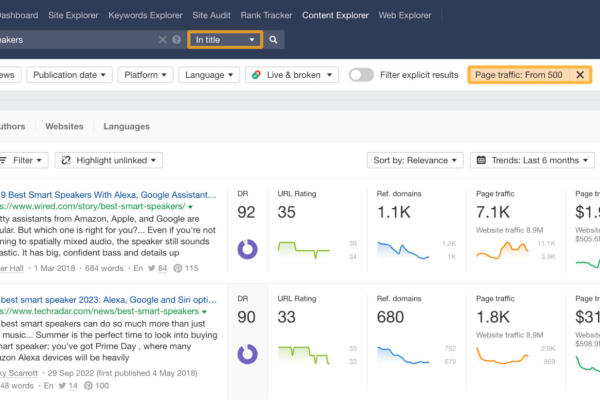
Task: Click the URL Rating 33 value
Action: tap(287, 317)
